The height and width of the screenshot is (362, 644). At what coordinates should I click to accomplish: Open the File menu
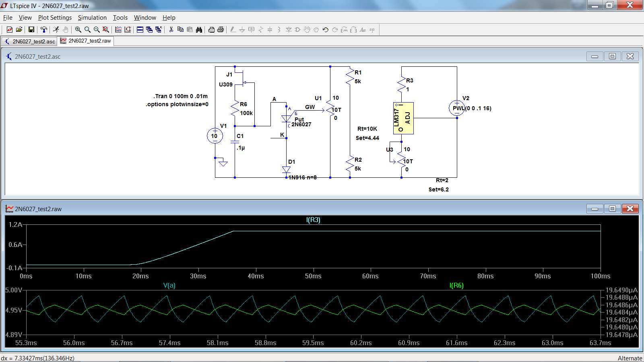pos(8,18)
